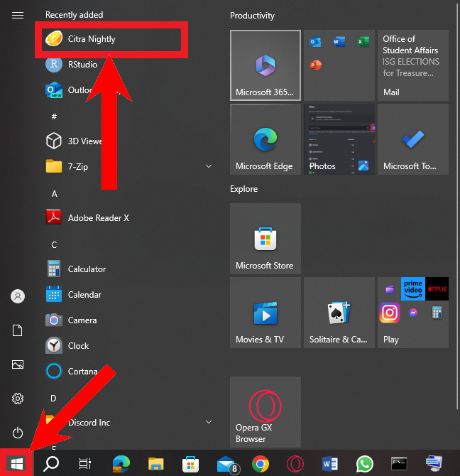Open WhatsApp from the taskbar
460x476 pixels.
point(364,463)
